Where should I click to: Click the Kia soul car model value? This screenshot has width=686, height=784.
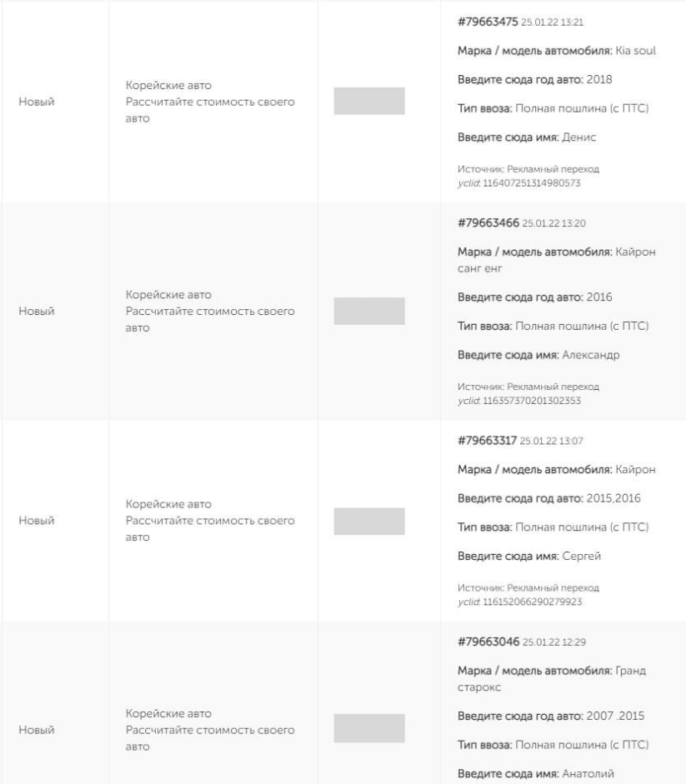tap(634, 50)
